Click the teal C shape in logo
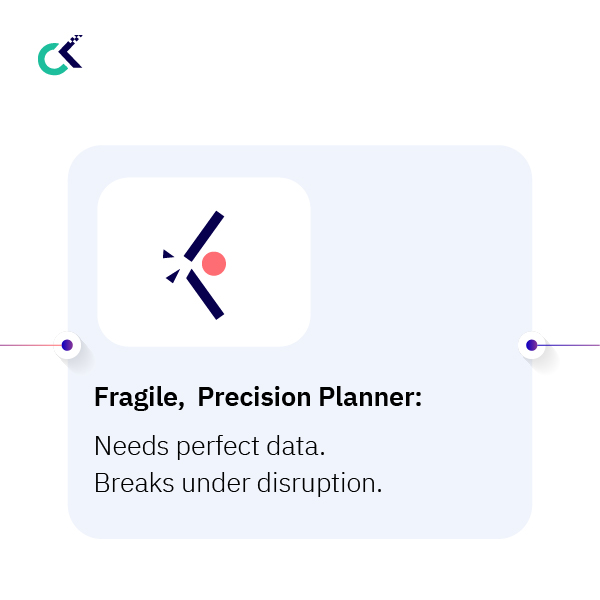 [47, 61]
